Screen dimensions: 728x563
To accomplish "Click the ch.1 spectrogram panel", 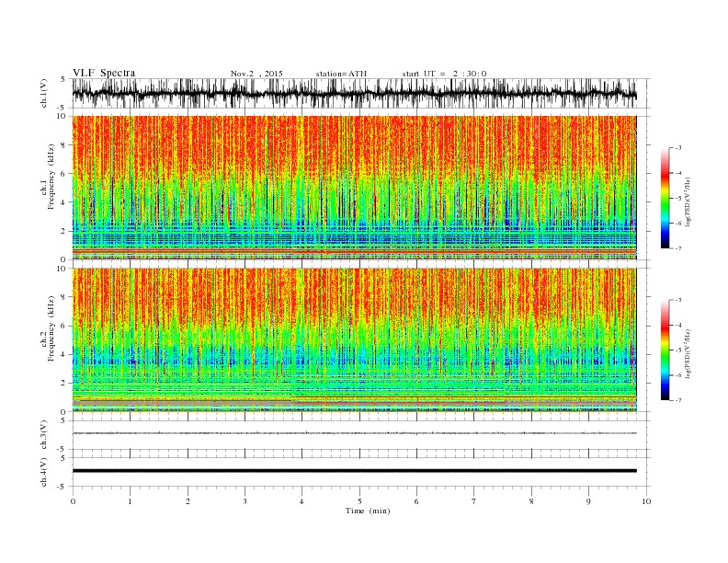I will (354, 188).
